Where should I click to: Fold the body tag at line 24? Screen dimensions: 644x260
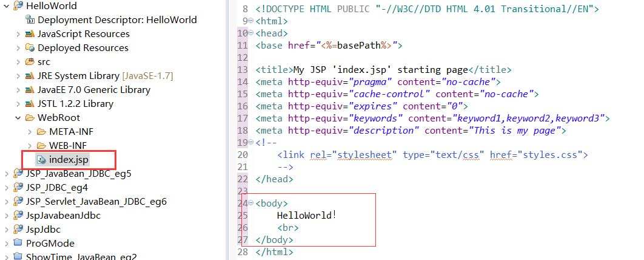251,203
